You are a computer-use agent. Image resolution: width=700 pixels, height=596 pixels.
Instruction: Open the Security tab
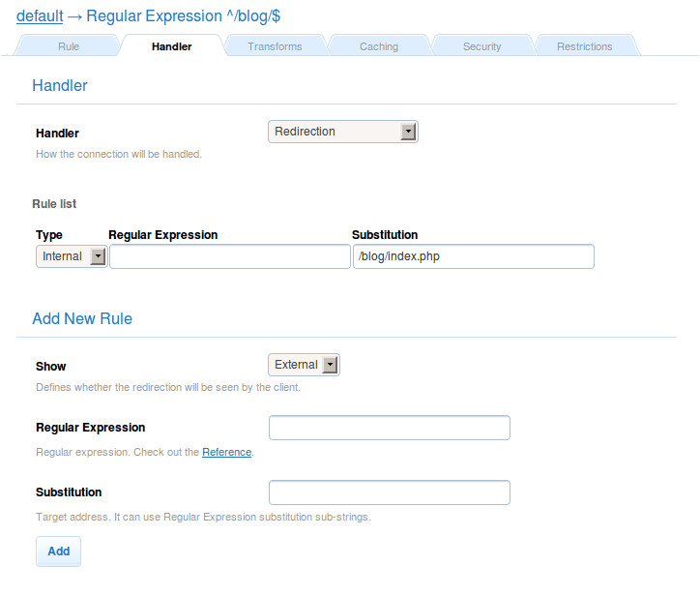point(481,46)
